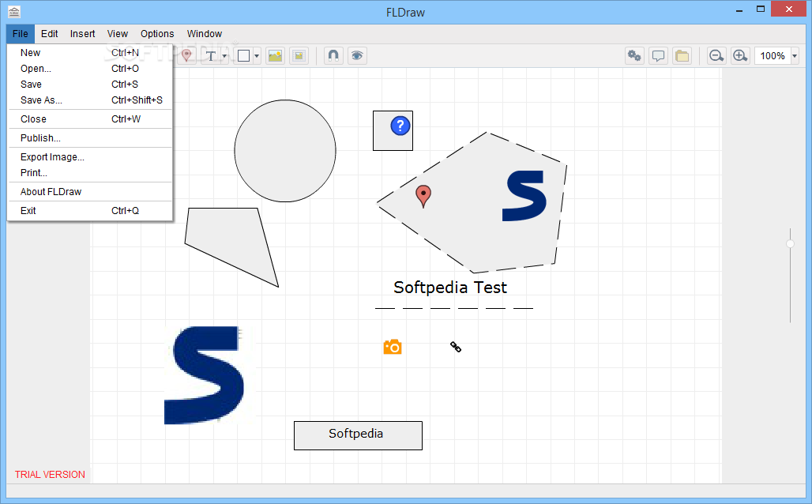Expand the shape tool dropdown arrow
Image resolution: width=812 pixels, height=504 pixels.
click(257, 56)
